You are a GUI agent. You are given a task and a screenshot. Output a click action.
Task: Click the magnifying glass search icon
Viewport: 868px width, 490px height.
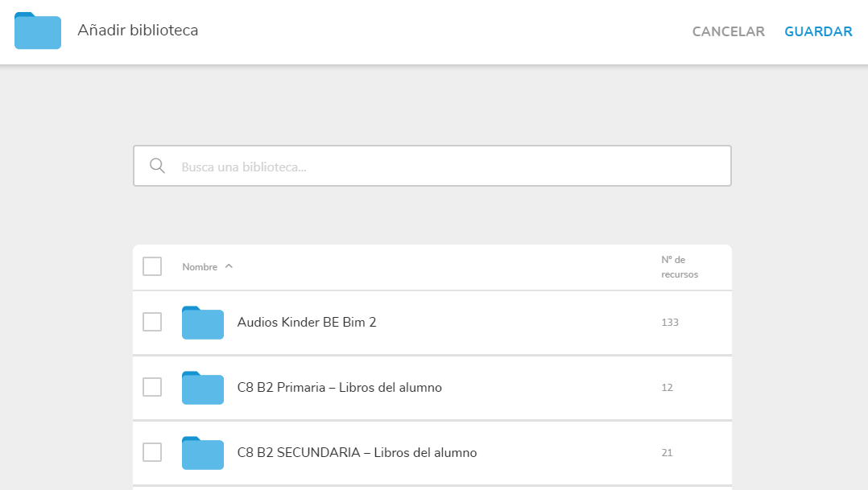[158, 167]
